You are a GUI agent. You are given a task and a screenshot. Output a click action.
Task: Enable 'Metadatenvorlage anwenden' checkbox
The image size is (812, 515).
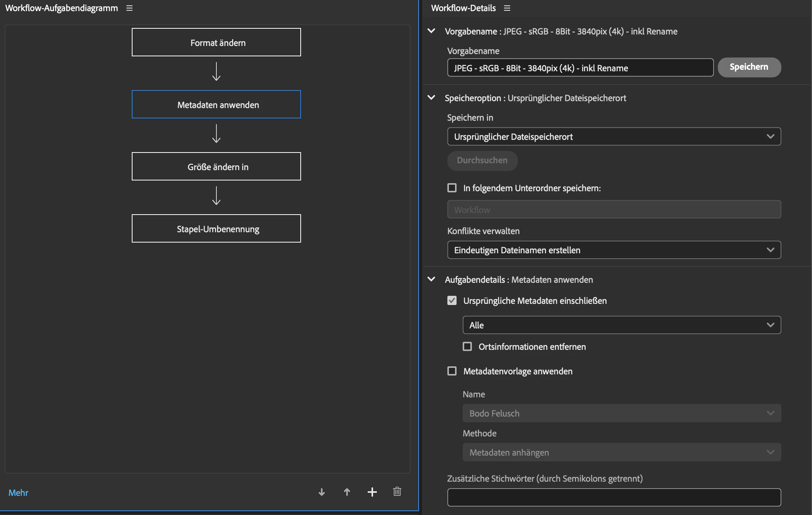452,371
